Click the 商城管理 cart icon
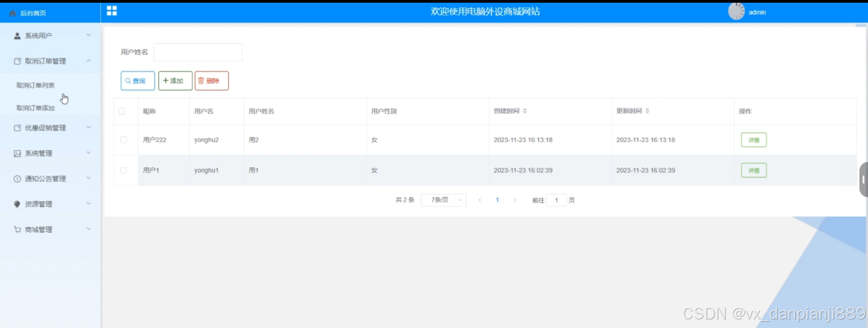The width and height of the screenshot is (868, 328). [17, 229]
